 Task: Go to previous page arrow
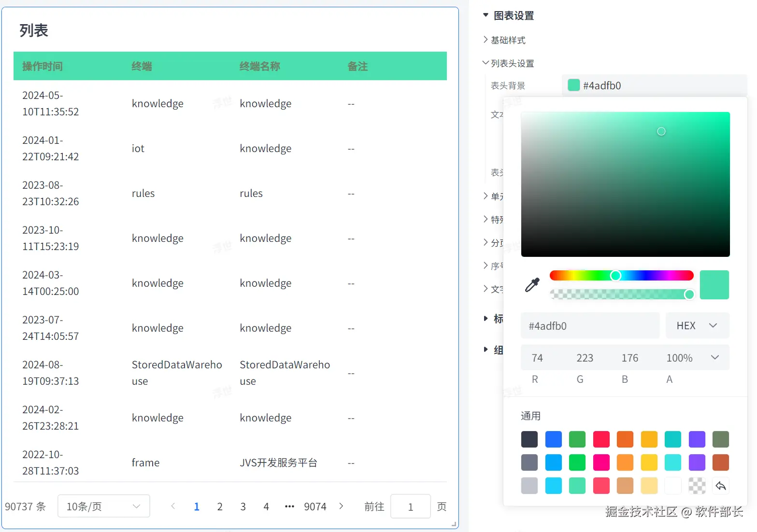(x=173, y=506)
